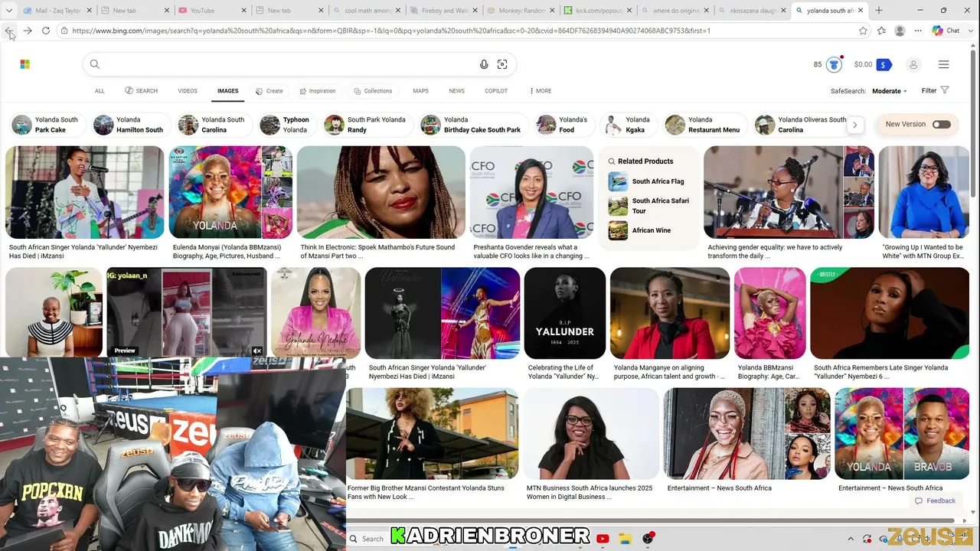Open Copilot Chat in the browser toolbar
Viewport: 980px width, 551px height.
(946, 31)
